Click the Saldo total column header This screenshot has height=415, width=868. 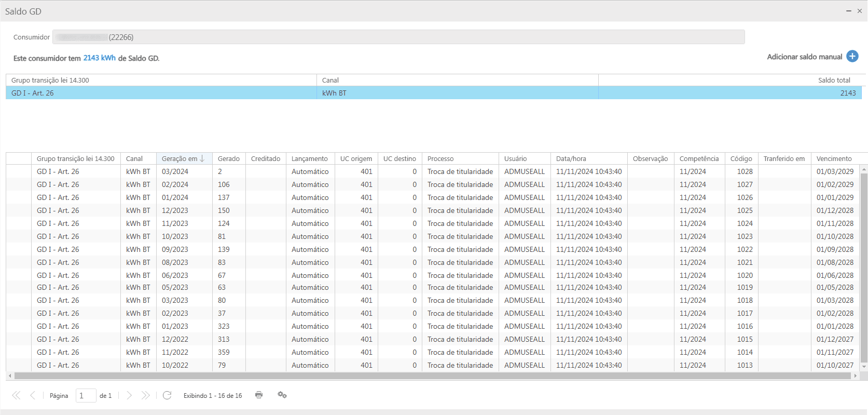(834, 81)
